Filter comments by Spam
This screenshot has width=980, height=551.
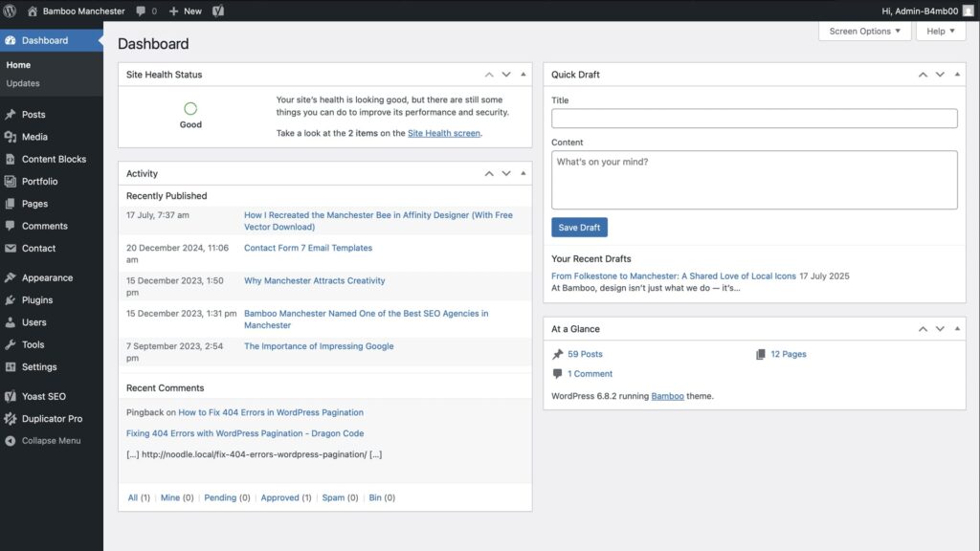click(x=333, y=497)
